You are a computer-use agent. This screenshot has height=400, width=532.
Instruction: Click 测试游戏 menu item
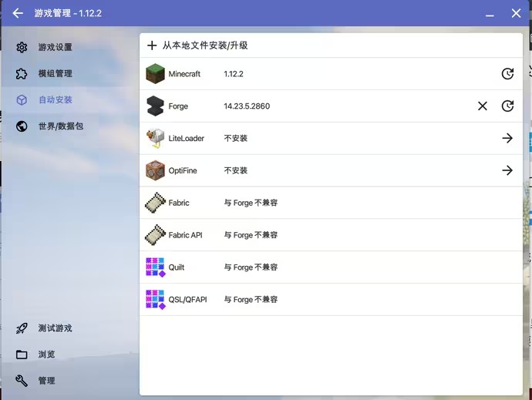coord(70,328)
